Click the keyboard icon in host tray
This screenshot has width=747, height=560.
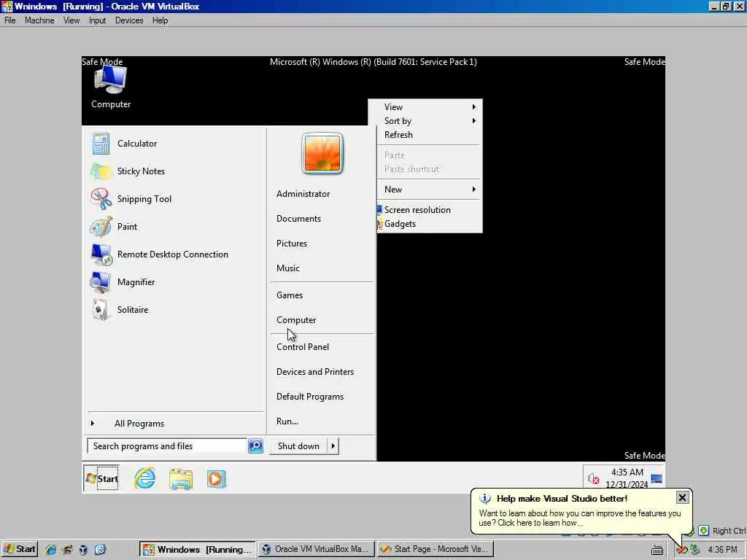point(657,550)
